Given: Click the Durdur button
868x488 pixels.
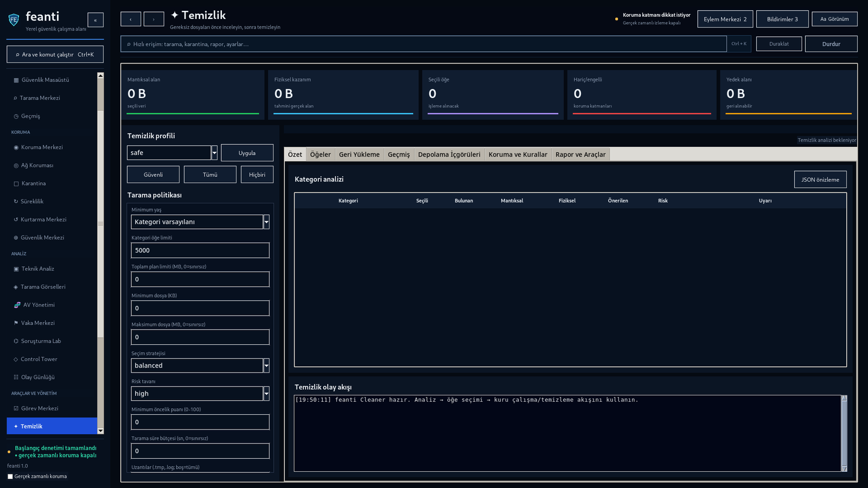Looking at the screenshot, I should [831, 44].
